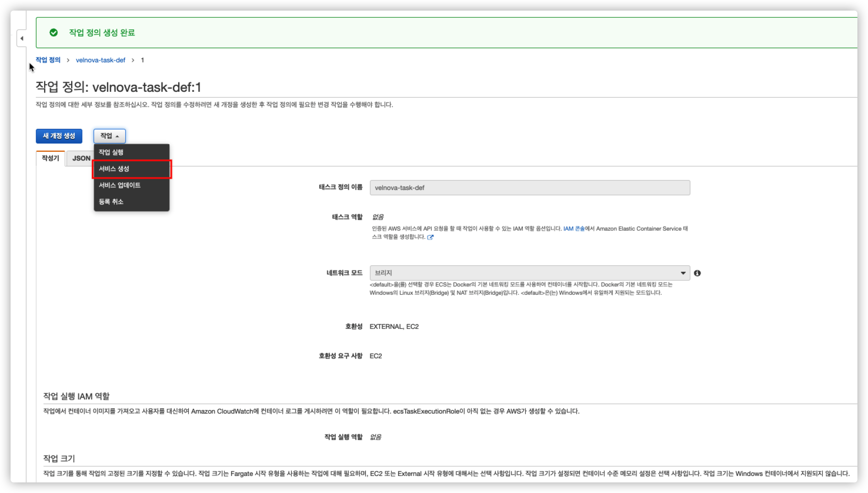Select the 작성기 tab
This screenshot has height=493, width=868.
pos(50,158)
